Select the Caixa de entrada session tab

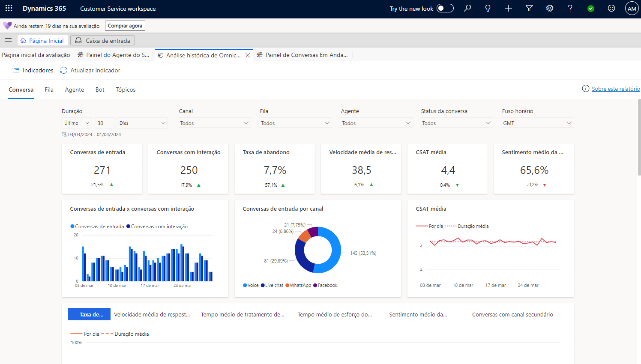click(103, 41)
